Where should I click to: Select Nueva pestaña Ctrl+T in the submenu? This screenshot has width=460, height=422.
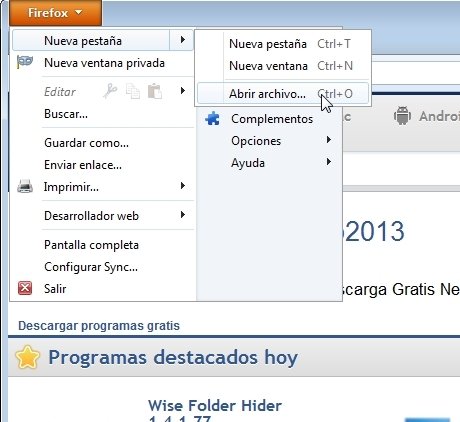(x=283, y=44)
